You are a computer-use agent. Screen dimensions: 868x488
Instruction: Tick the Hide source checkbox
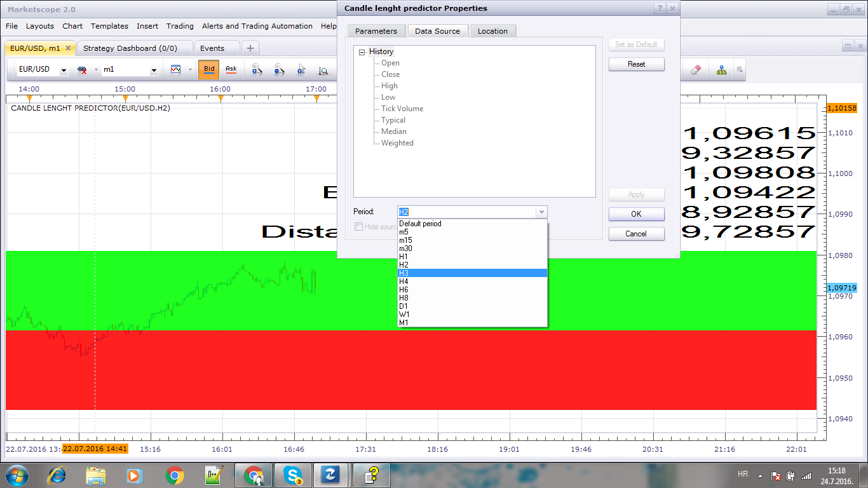tap(358, 227)
